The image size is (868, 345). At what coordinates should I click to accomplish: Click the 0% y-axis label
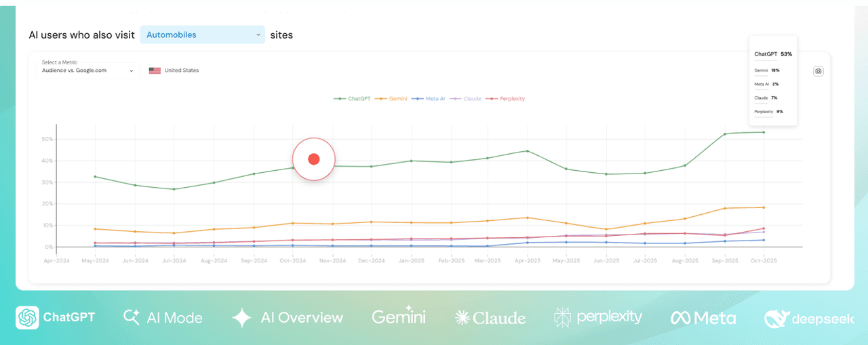49,247
